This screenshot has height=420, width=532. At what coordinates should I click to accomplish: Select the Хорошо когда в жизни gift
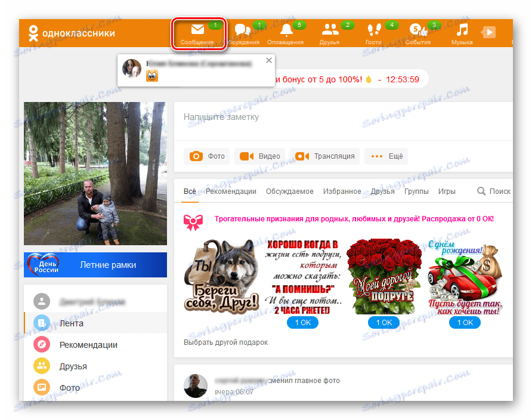[x=303, y=276]
